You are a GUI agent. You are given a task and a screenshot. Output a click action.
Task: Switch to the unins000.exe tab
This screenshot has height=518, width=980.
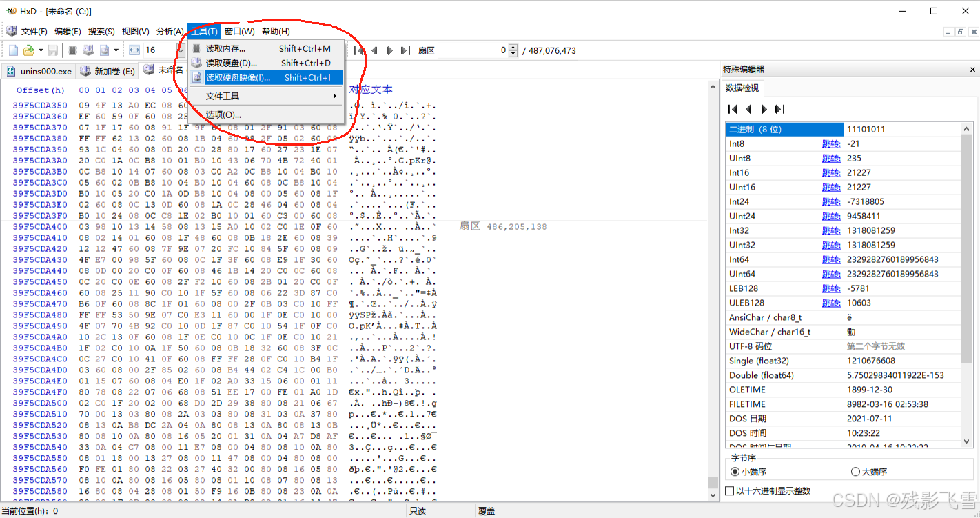(40, 71)
